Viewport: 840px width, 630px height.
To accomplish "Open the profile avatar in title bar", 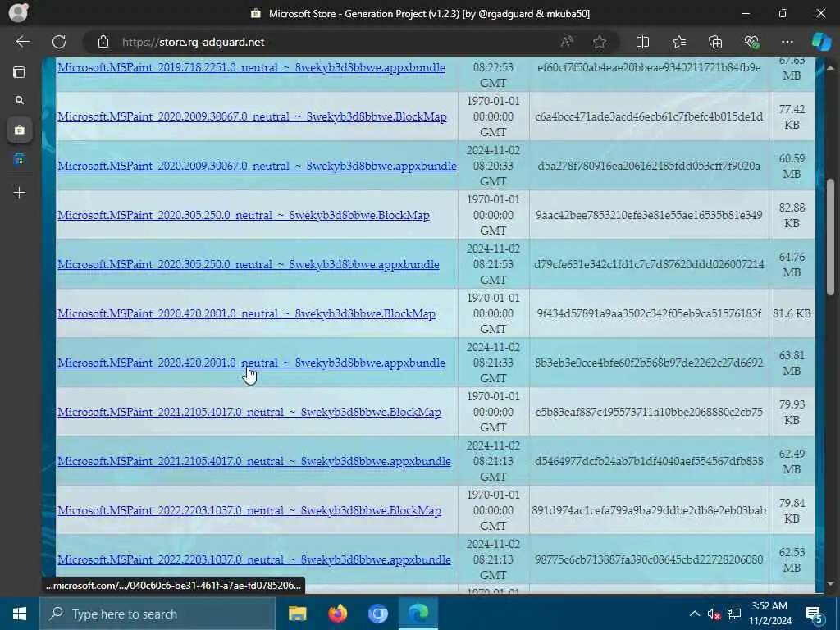I will (x=18, y=13).
